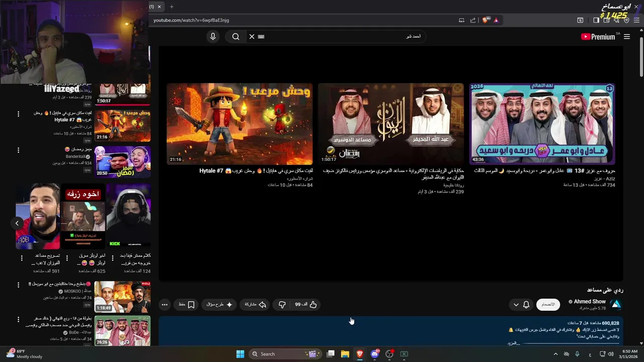Click the taskbar volume speaker icon
Viewport: 644px width, 362px height.
pos(611,354)
